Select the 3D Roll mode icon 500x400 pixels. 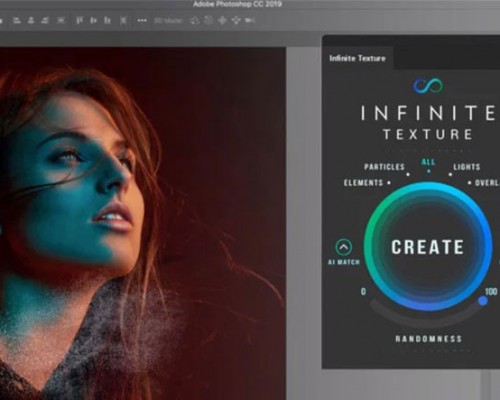click(x=208, y=20)
